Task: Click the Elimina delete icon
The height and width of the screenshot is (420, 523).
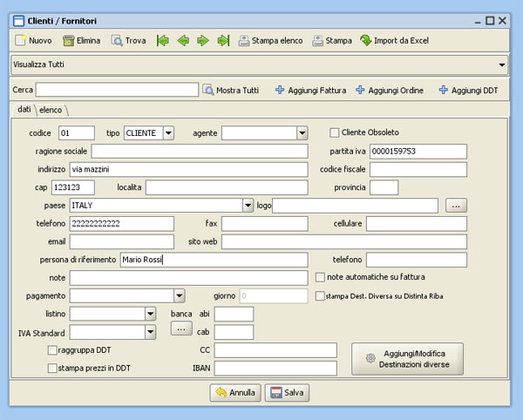Action: (x=68, y=40)
